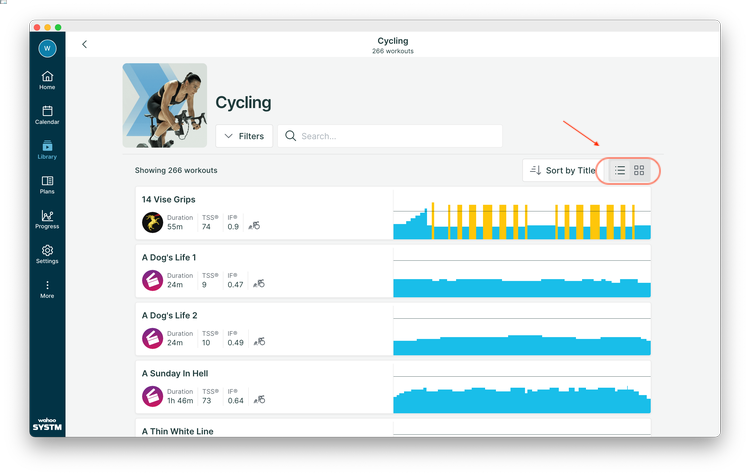Click the 14 Vise Grips workout graph
Image resolution: width=750 pixels, height=476 pixels.
click(522, 215)
